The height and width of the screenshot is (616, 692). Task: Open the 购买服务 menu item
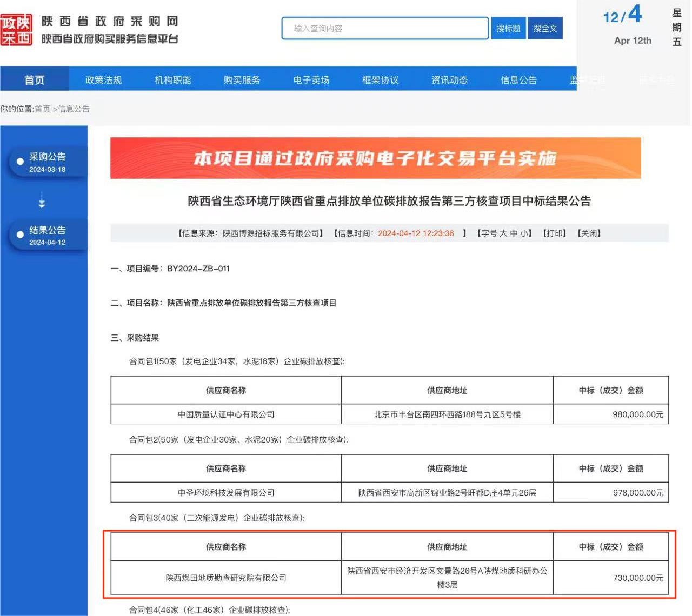[242, 80]
